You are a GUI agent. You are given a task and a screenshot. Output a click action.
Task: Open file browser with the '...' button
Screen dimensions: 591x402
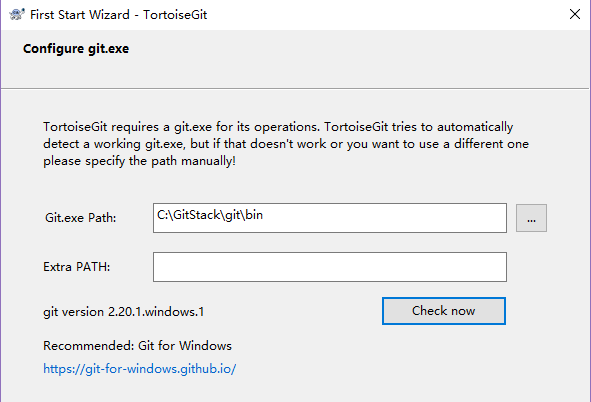pyautogui.click(x=531, y=218)
